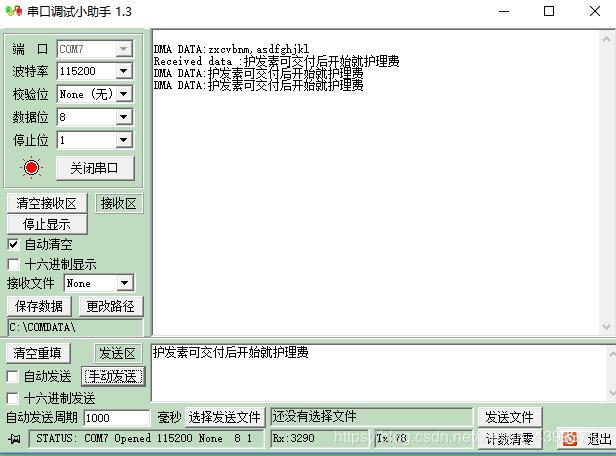Click the 自动发送周期 1000 input field
The height and width of the screenshot is (456, 616).
117,418
